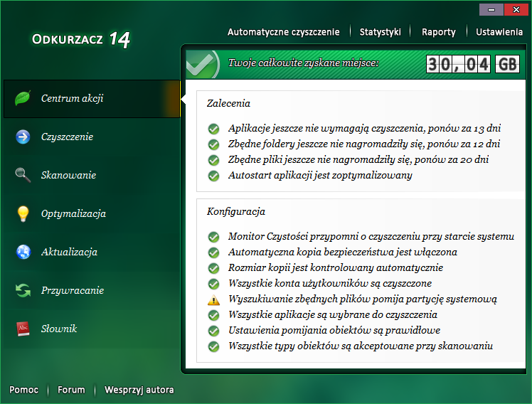Click Automatyczna kopia bezpieczeństwa jest włączona entry

coord(343,252)
